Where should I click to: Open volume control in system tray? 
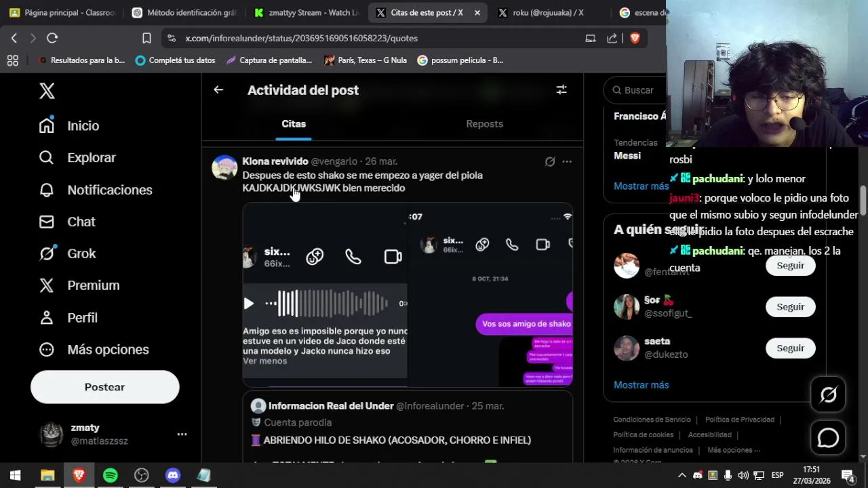click(743, 475)
